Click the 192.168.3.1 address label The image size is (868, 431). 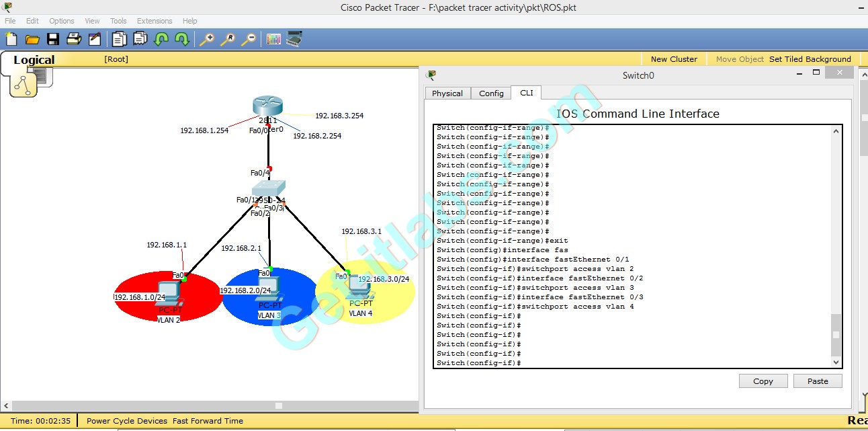[x=361, y=231]
